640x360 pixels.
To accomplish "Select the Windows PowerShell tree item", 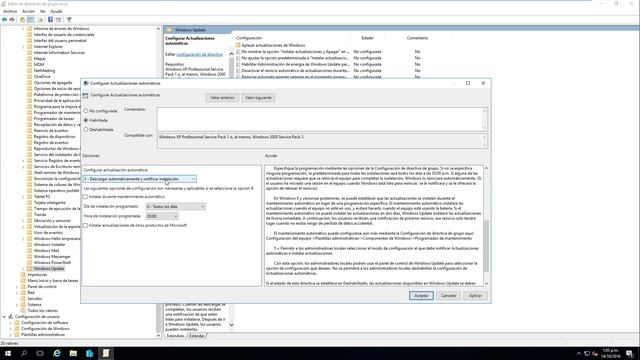I will coord(52,262).
